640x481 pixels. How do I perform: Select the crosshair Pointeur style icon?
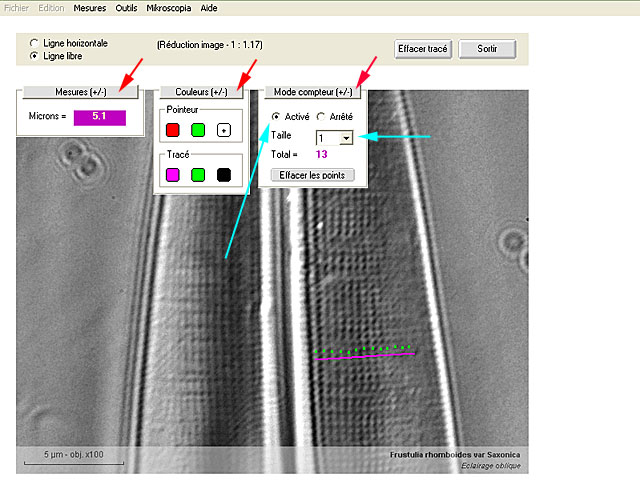(224, 130)
